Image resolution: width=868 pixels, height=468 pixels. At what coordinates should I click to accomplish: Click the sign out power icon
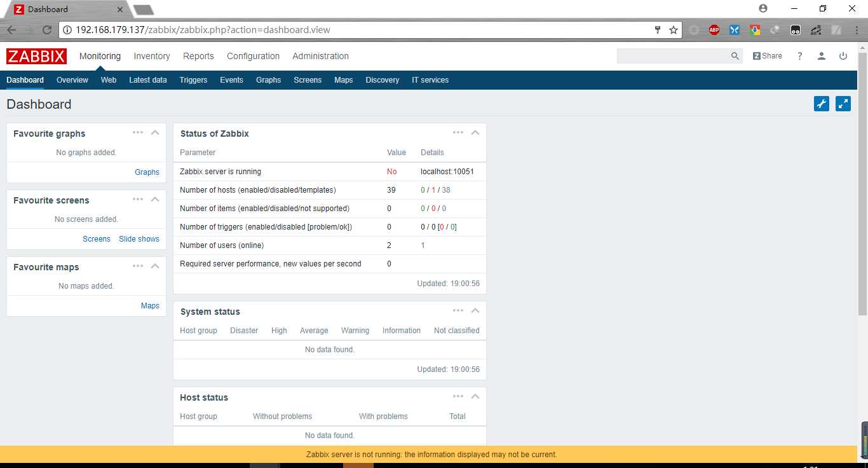(843, 56)
